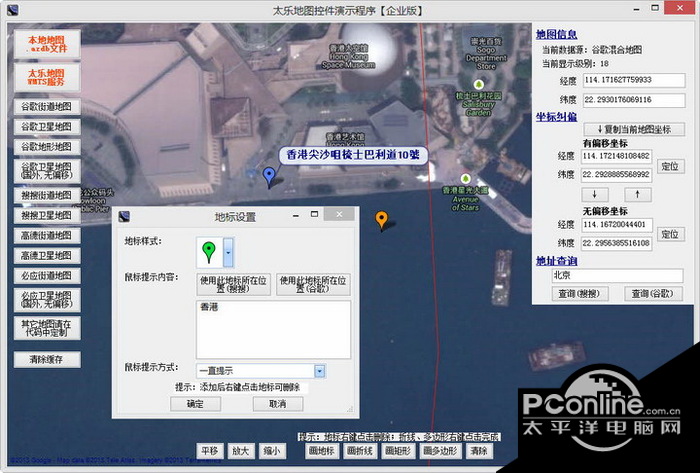Click 无偏移坐标 纬度 input field
Viewport: 700px width, 473px height.
[x=617, y=243]
